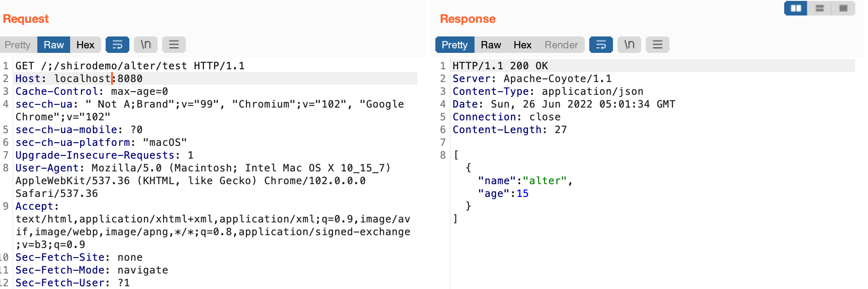
Task: Switch Response view to Hex tab
Action: [x=522, y=45]
